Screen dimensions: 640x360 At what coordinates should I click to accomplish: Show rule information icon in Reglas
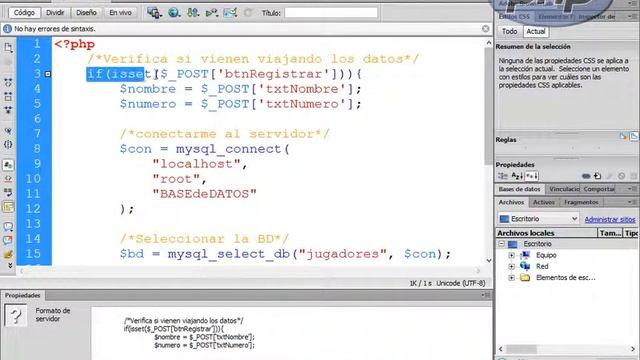click(623, 136)
